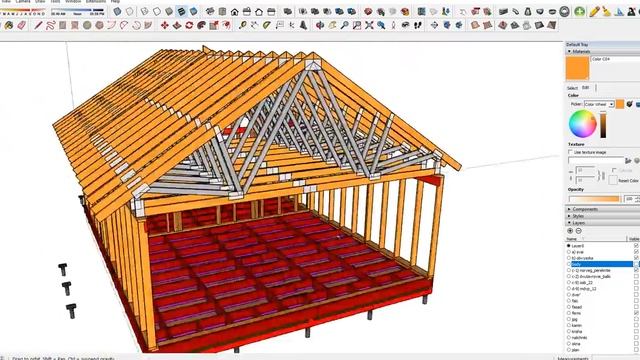Viewport: 640px width, 360px height.
Task: Select the Circle drawing tool
Action: [x=87, y=25]
